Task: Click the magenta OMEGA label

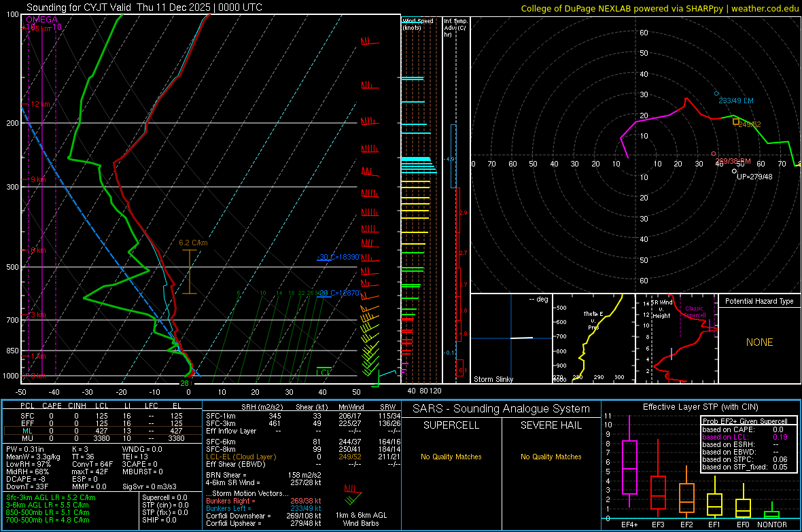Action: click(x=41, y=20)
